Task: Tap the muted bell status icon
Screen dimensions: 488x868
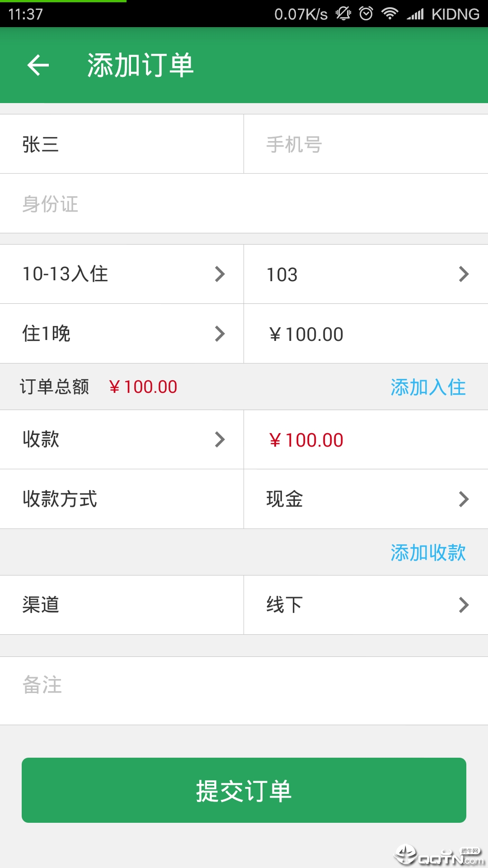Action: 343,14
